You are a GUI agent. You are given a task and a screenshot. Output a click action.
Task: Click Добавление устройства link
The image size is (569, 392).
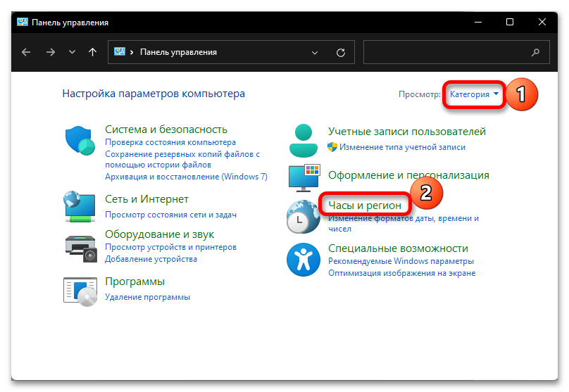[151, 259]
